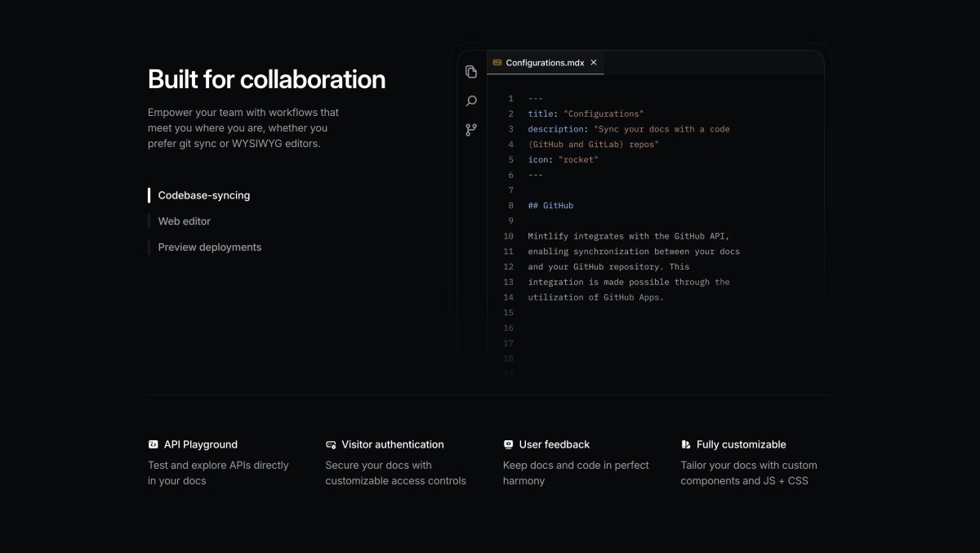Click the 'utilization of GitHub Apps.' line
This screenshot has width=980, height=553.
[596, 297]
